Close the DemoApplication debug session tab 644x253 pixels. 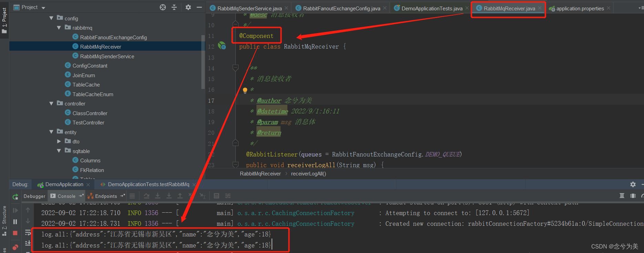click(x=88, y=185)
